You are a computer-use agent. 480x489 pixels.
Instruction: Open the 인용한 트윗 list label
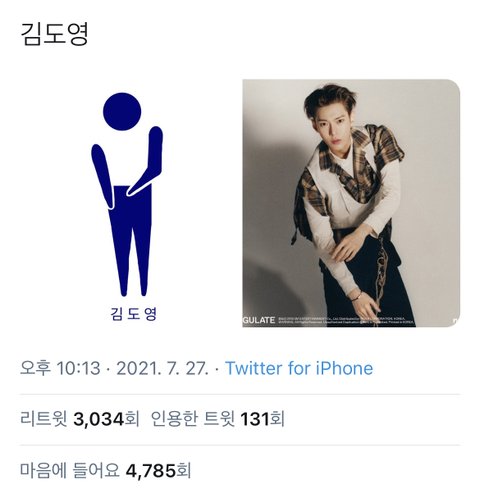pyautogui.click(x=193, y=419)
